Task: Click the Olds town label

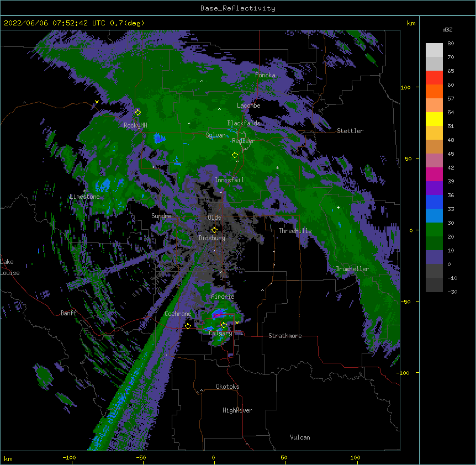Action: tap(214, 218)
